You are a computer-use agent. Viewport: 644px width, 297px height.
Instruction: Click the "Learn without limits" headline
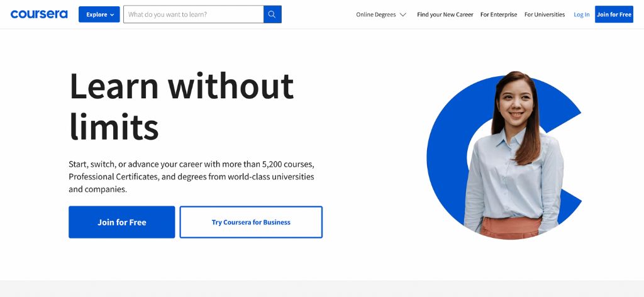point(181,106)
